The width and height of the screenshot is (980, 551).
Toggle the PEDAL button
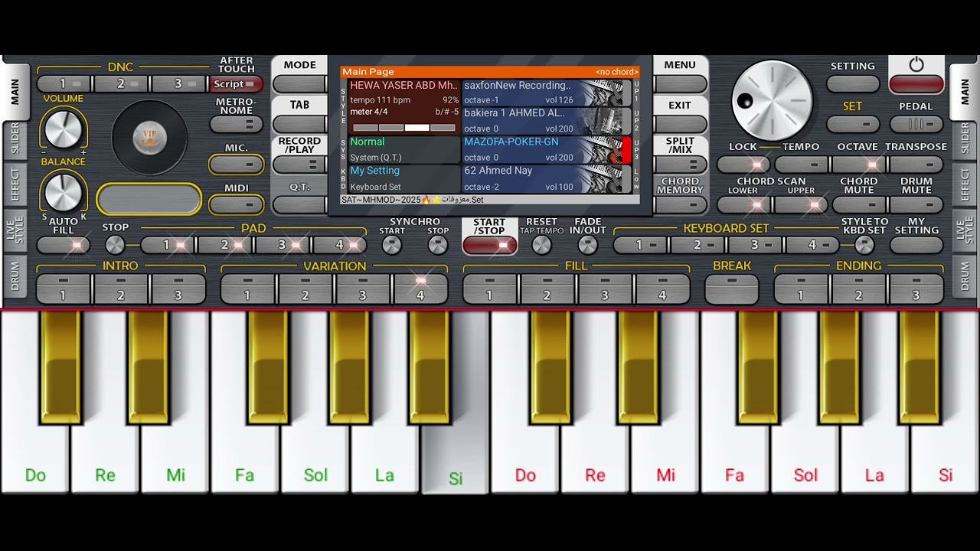coord(916,124)
